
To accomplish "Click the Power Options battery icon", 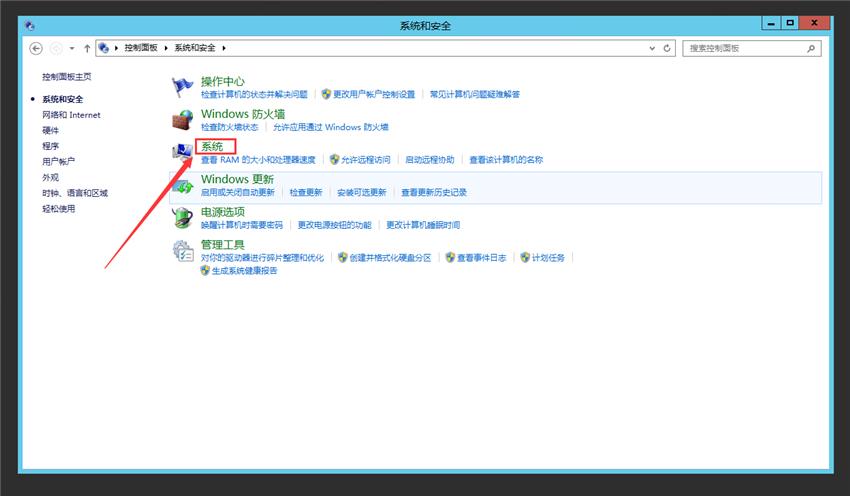I will click(183, 218).
